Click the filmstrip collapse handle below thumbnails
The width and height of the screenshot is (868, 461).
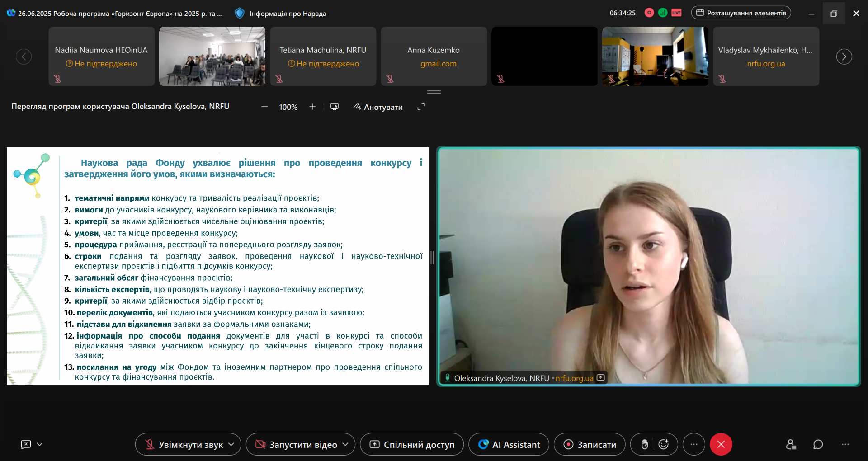click(434, 92)
